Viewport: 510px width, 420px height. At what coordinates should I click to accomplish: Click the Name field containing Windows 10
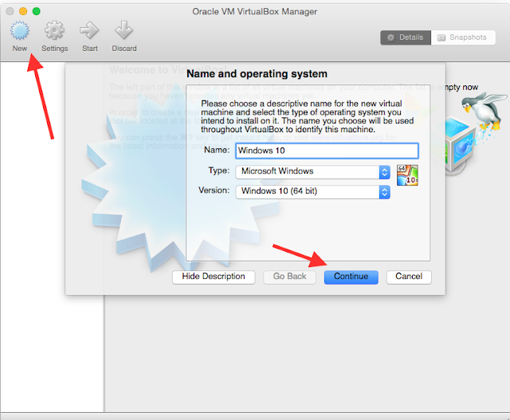click(x=327, y=151)
